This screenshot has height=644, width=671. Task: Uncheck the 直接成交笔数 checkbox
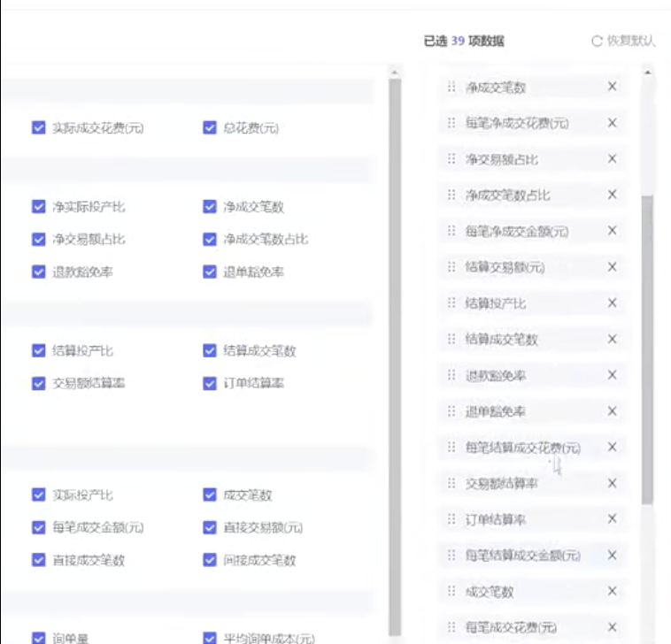coord(39,560)
